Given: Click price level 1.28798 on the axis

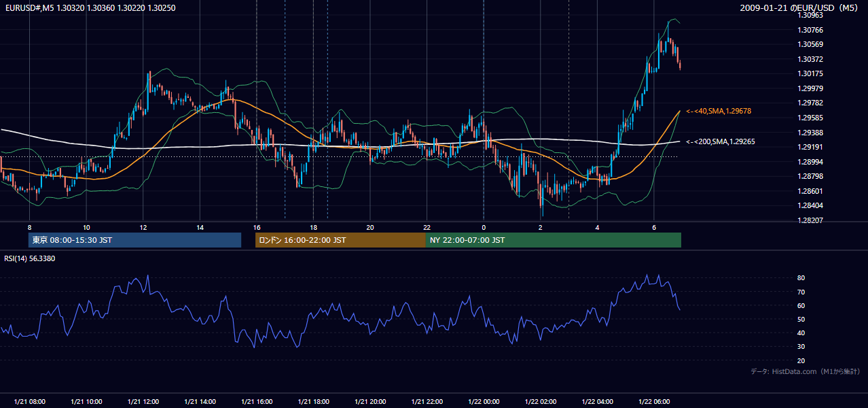Looking at the screenshot, I should [x=810, y=176].
